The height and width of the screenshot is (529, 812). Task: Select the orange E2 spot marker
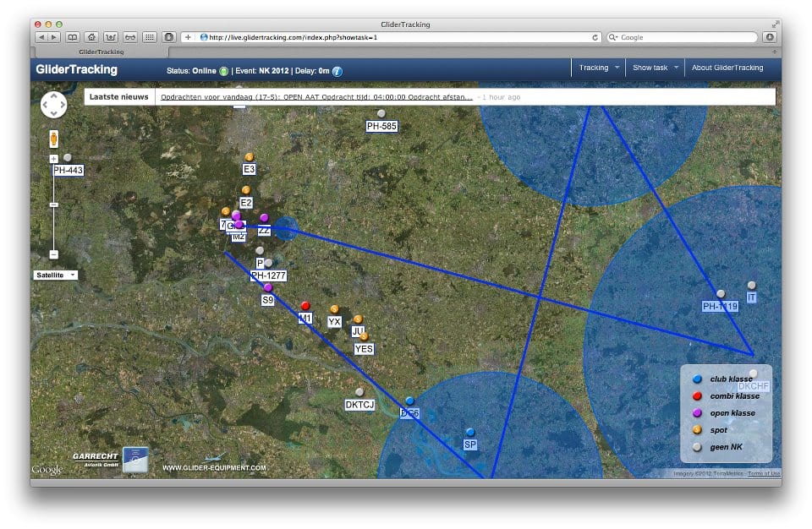tap(246, 190)
